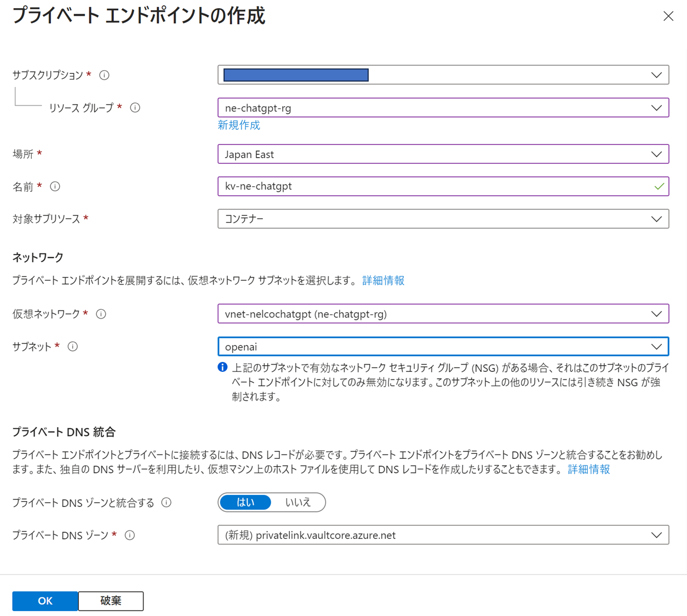Click info icon beside プライベート DNS ゾーンと統合する
Viewport: 687px width, 616px height.
click(167, 502)
